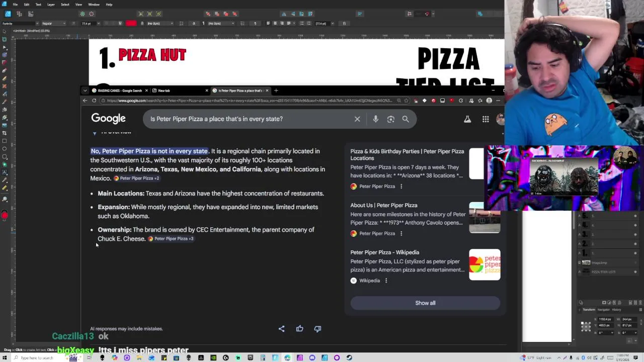
Task: Open the Peter Piper Pizza +3 source chip
Action: pos(171,239)
